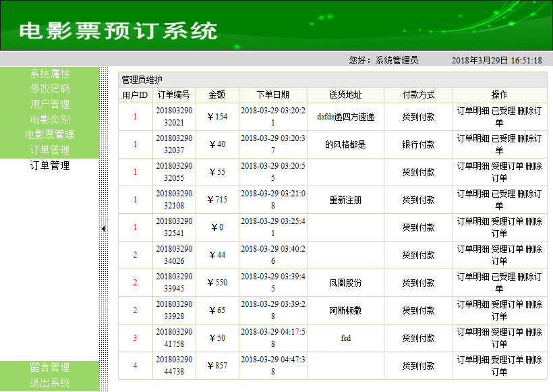Collapse the sidebar with the black arrow

click(103, 229)
